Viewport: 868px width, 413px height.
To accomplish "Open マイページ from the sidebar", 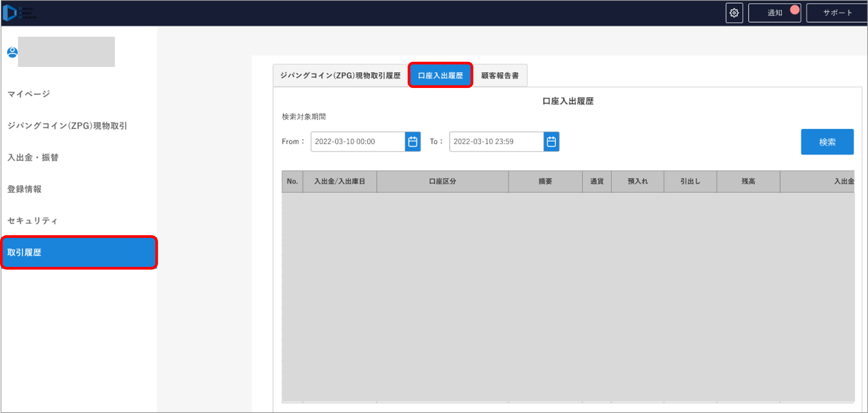I will pyautogui.click(x=29, y=93).
